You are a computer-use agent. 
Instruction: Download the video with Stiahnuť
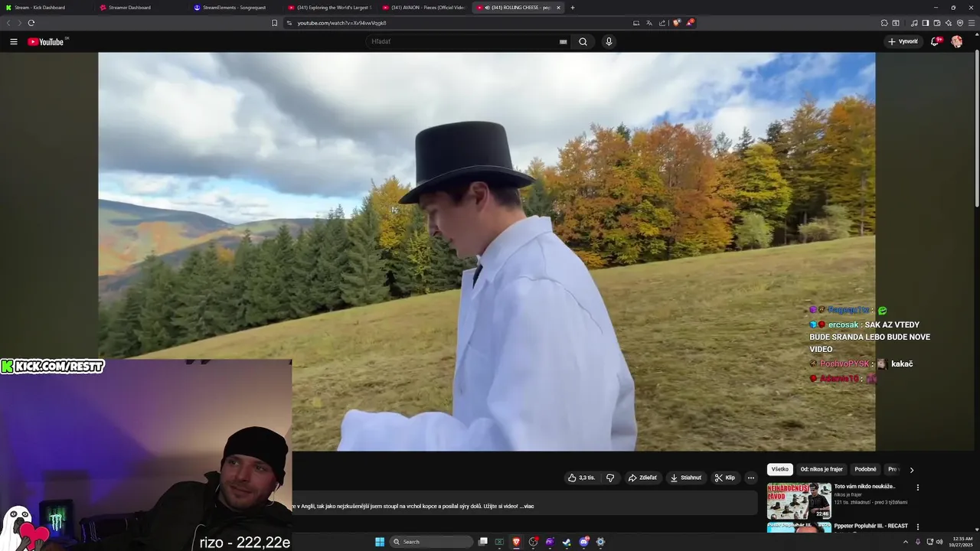(686, 478)
